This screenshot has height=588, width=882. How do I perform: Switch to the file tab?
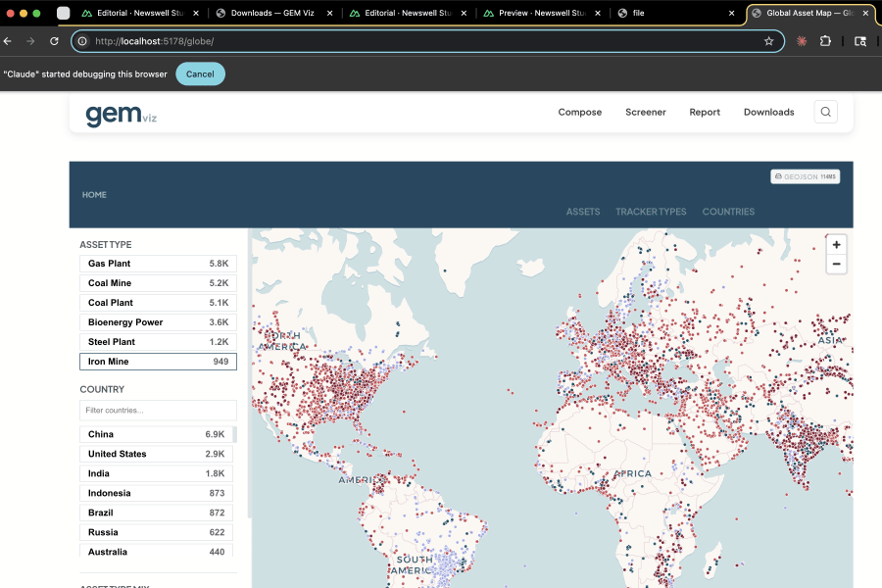click(675, 13)
